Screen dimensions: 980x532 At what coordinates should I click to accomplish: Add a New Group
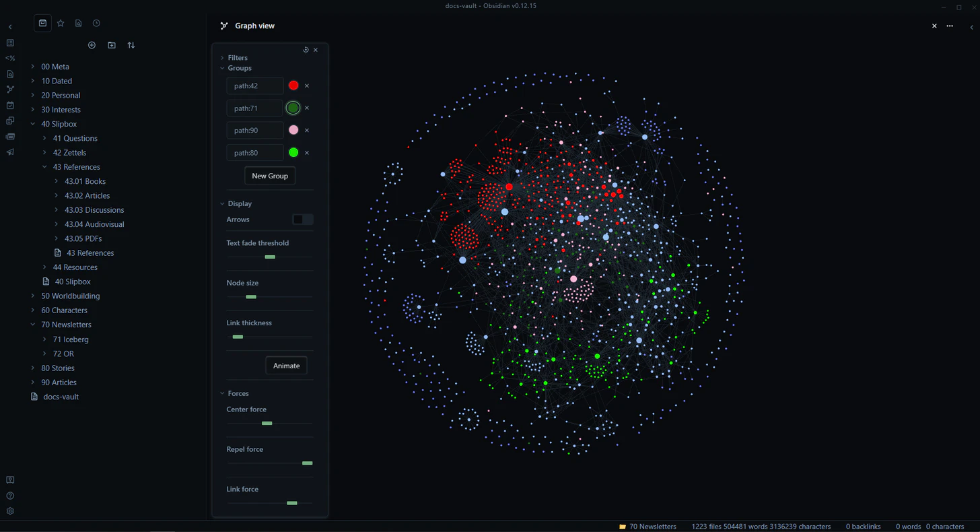click(x=270, y=176)
